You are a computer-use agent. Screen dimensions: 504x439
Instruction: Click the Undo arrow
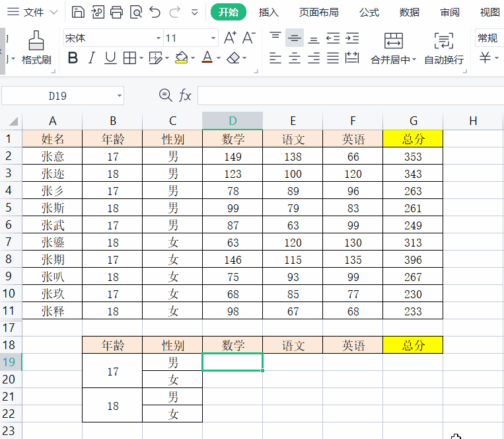155,12
